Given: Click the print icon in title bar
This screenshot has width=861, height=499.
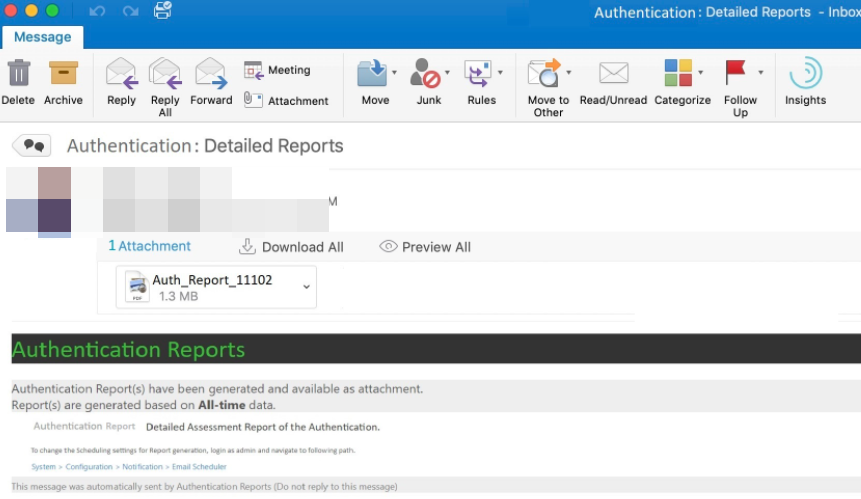Looking at the screenshot, I should click(162, 12).
